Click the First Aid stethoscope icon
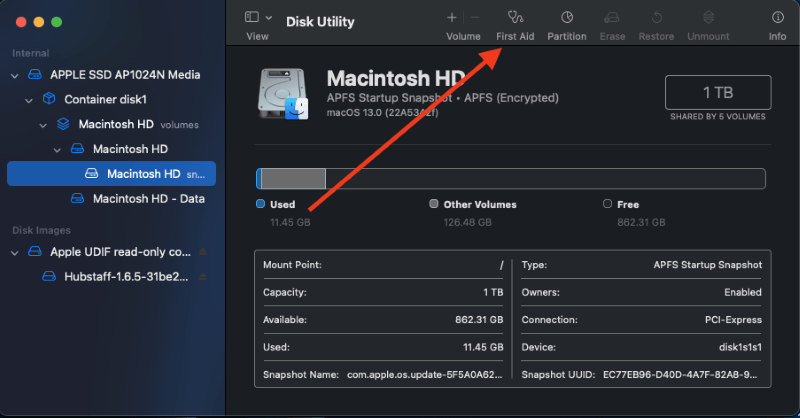Screen dimensions: 800x418 515,17
